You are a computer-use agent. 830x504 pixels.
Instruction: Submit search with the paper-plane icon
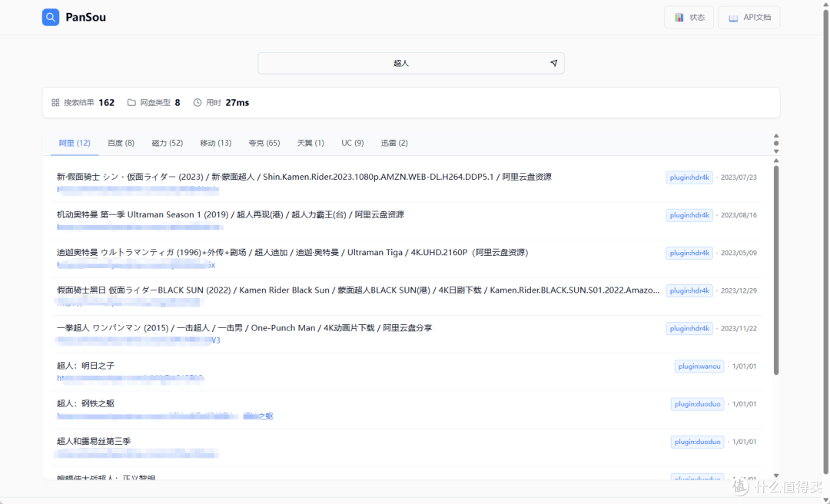coord(553,63)
